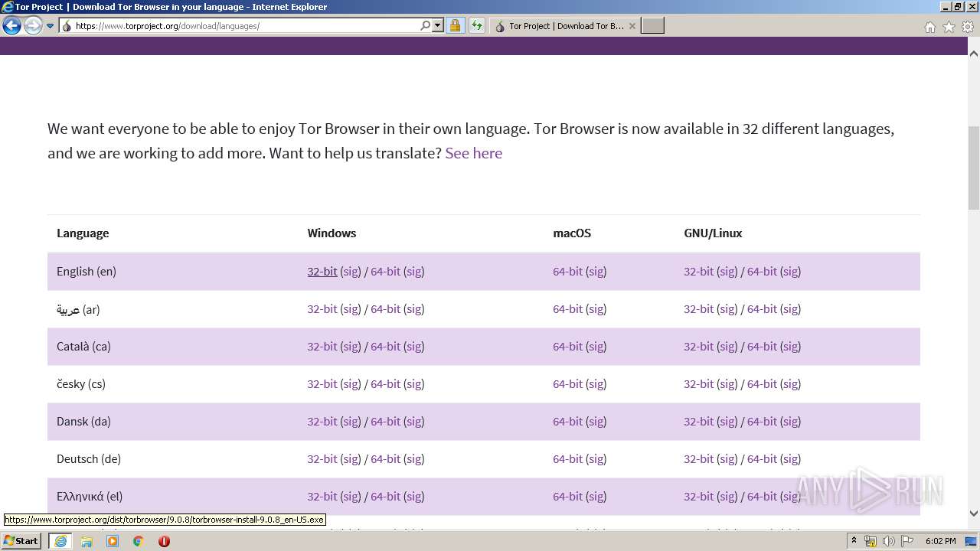Click the See here translation link

click(473, 153)
